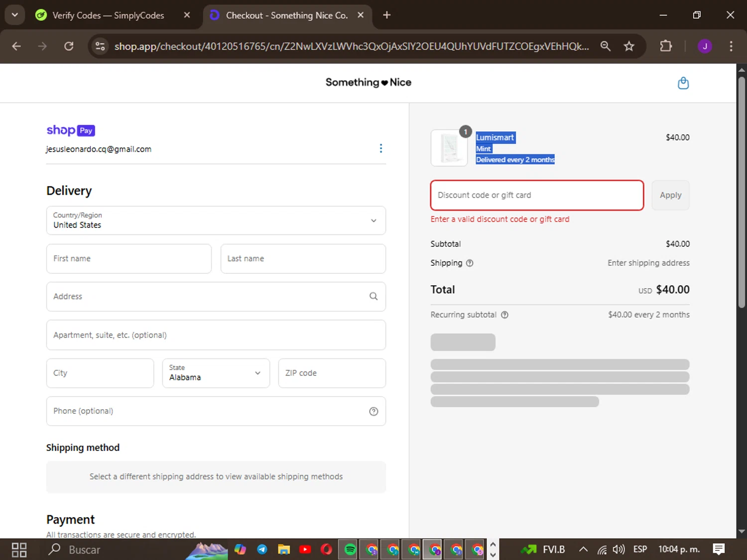This screenshot has width=747, height=560.
Task: Click the ESP language indicator
Action: [640, 550]
